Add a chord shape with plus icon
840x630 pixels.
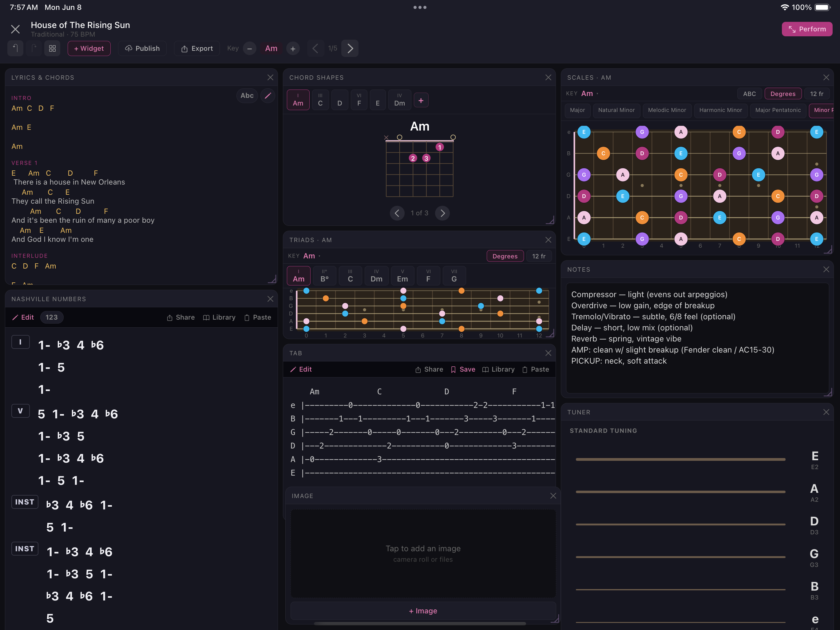click(421, 100)
